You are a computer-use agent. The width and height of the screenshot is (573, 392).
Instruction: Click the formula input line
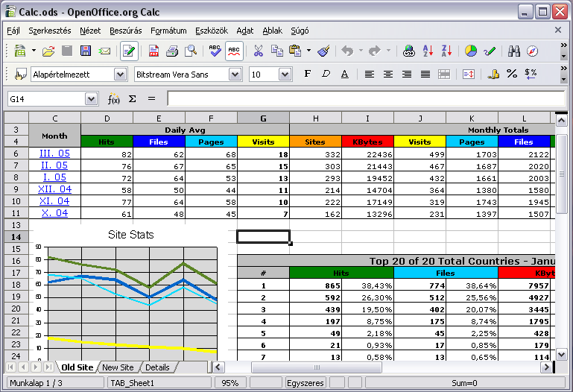[365, 99]
